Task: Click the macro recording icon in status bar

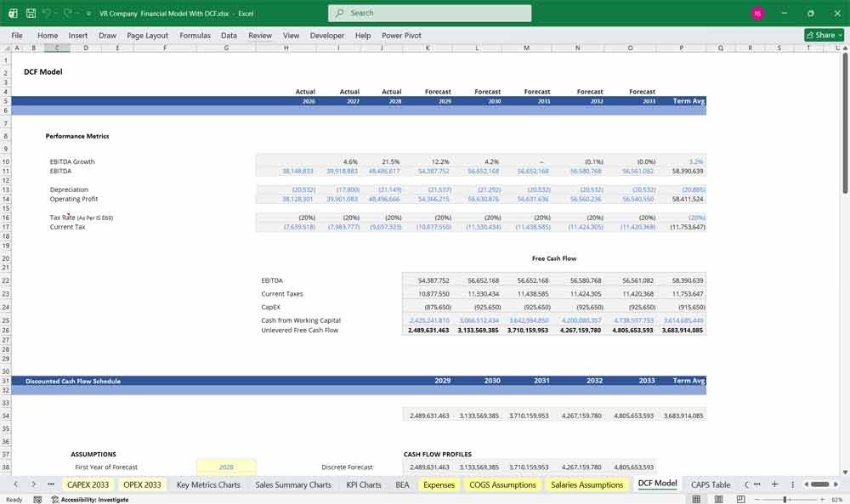Action: 37,499
